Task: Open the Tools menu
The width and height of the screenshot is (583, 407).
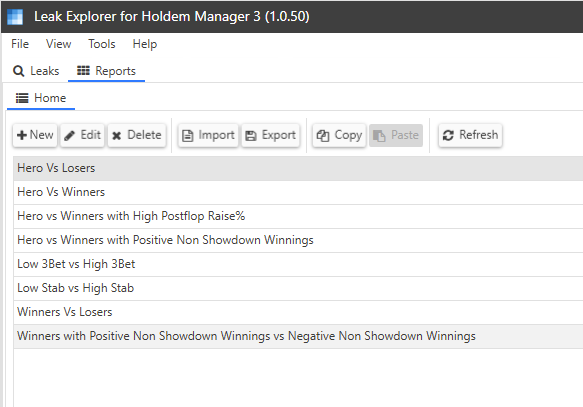Action: tap(102, 44)
